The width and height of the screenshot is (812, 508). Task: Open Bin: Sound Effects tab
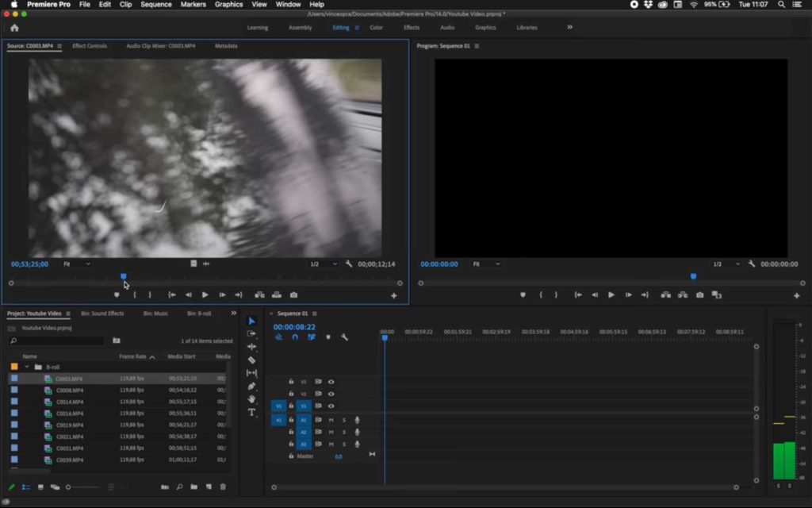coord(102,314)
